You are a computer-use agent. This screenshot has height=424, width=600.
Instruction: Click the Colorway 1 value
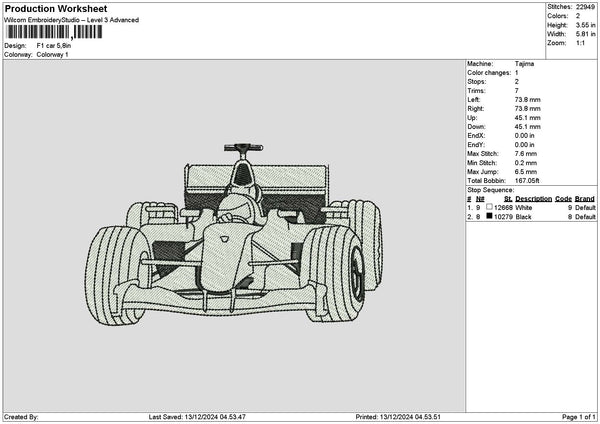pos(52,54)
